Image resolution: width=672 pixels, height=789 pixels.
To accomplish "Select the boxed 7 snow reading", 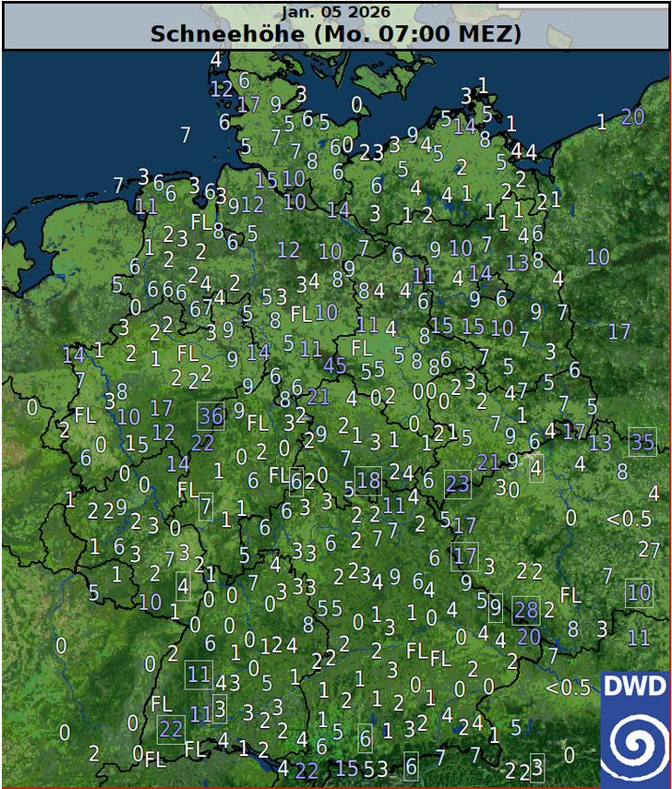I will (206, 507).
